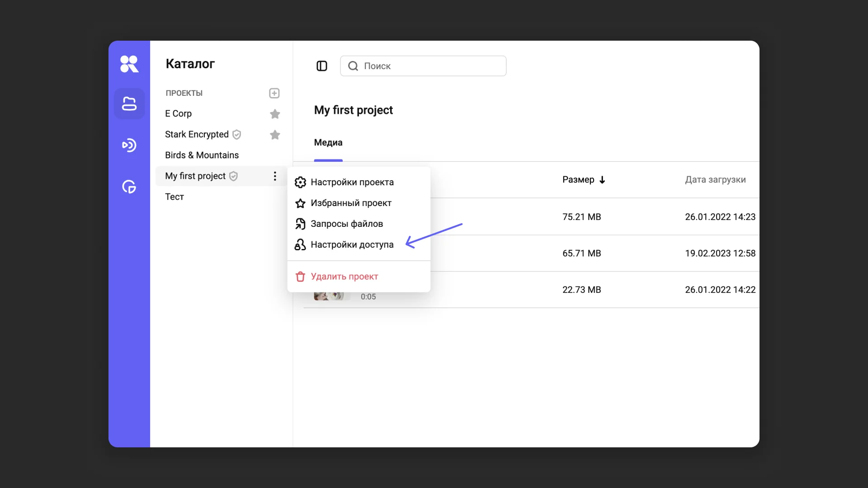Image resolution: width=868 pixels, height=488 pixels.
Task: Open the Birds & Mountains project
Action: [x=202, y=155]
